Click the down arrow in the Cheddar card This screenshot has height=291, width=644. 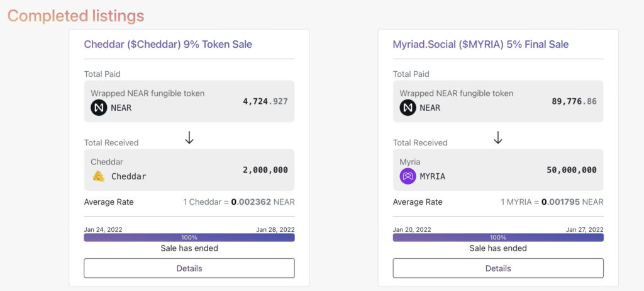[x=189, y=137]
